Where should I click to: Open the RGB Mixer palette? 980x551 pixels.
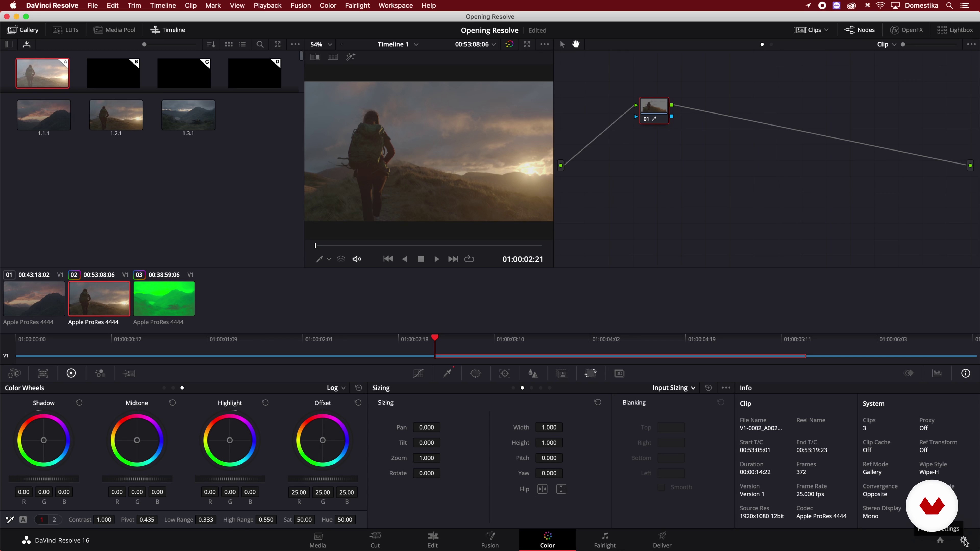point(100,373)
